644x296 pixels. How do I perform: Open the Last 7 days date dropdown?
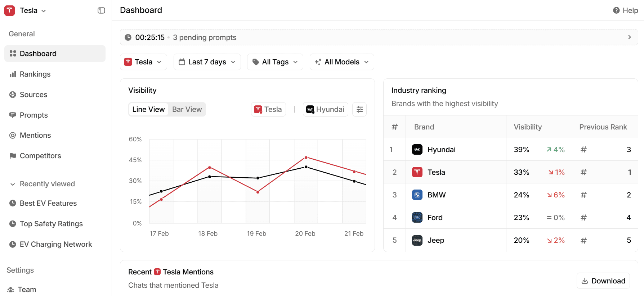pos(207,62)
